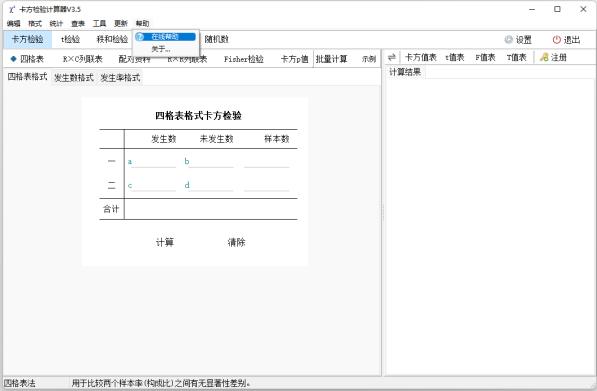Click the red 退出 power icon
Screen dimensions: 597x391
click(557, 40)
